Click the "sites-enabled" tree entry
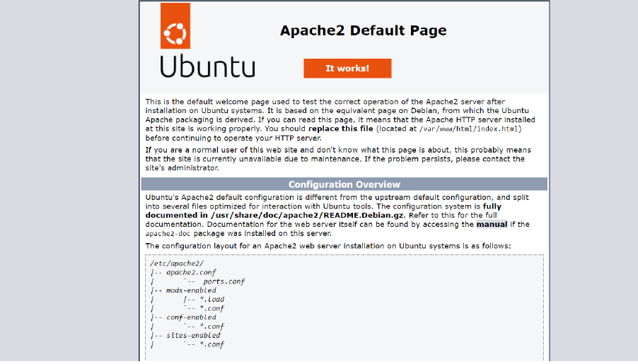Viewport: 638px width, 364px height. (193, 335)
